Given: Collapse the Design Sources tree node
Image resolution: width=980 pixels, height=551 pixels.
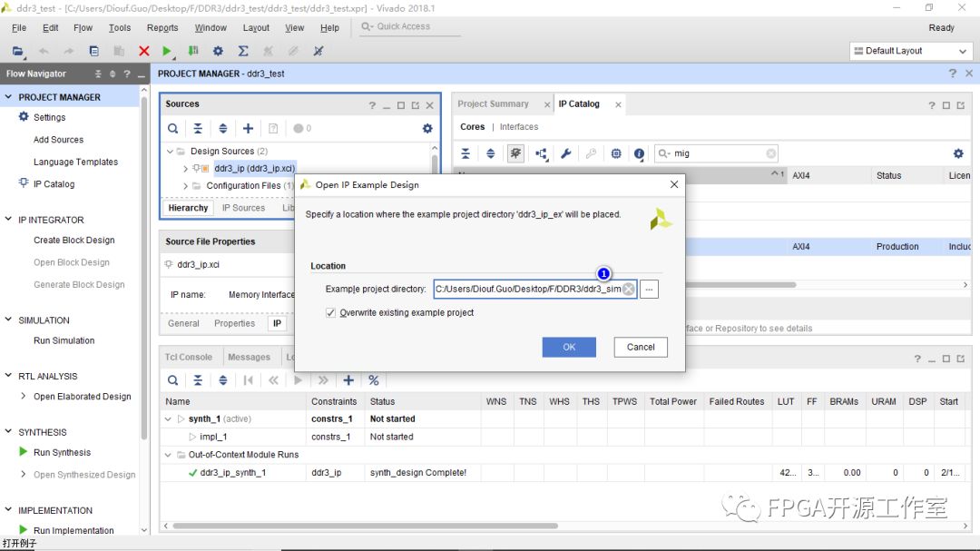Looking at the screenshot, I should pyautogui.click(x=170, y=152).
